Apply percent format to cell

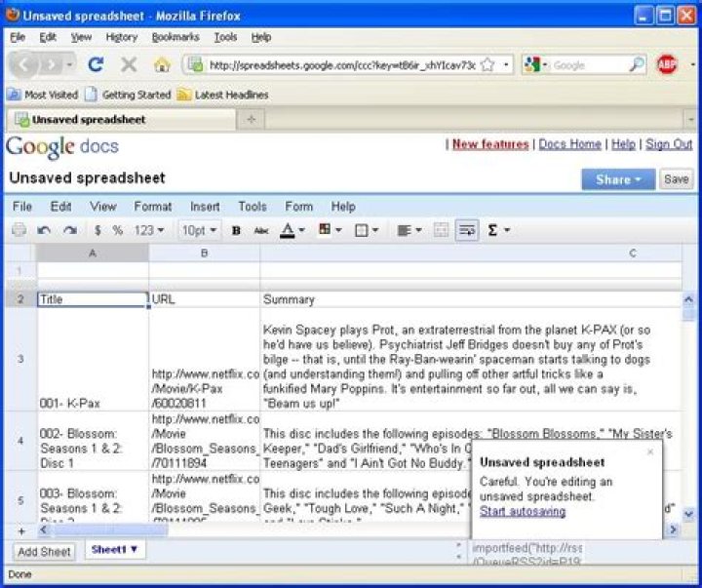pyautogui.click(x=117, y=230)
